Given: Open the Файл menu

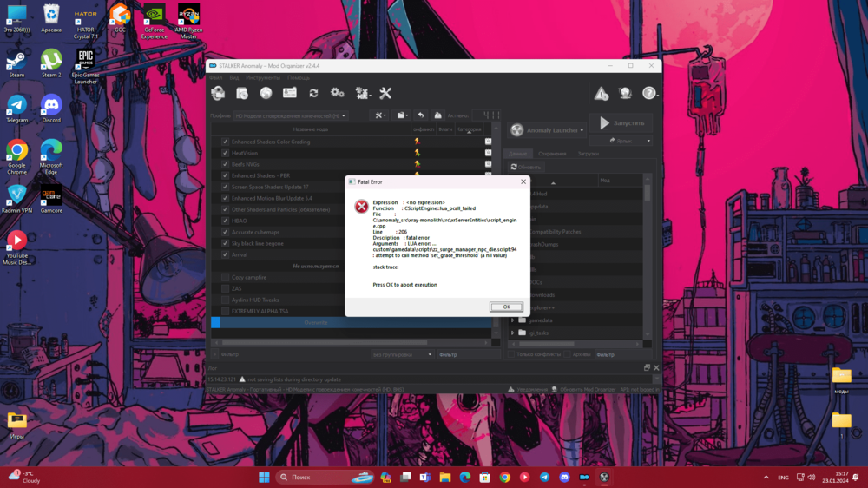Looking at the screenshot, I should pos(216,77).
